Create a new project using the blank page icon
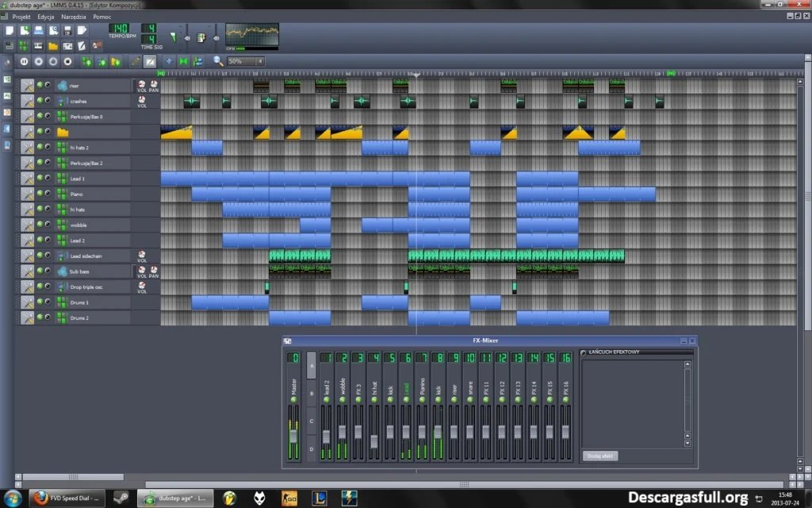The height and width of the screenshot is (508, 812). pyautogui.click(x=10, y=30)
